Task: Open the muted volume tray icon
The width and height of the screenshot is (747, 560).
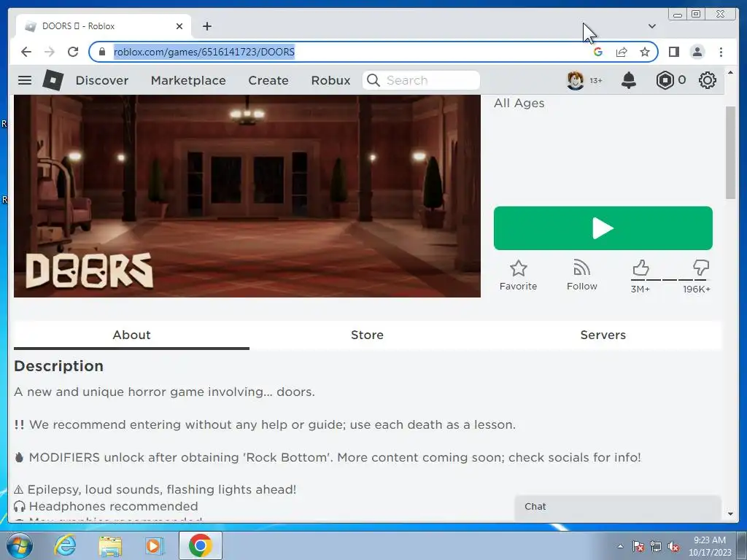Action: [x=673, y=546]
